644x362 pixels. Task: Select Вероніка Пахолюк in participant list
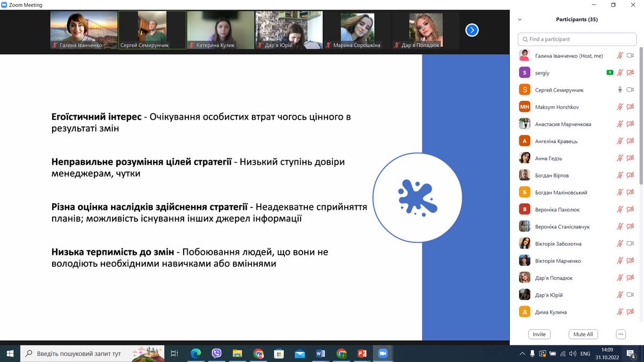(x=557, y=210)
